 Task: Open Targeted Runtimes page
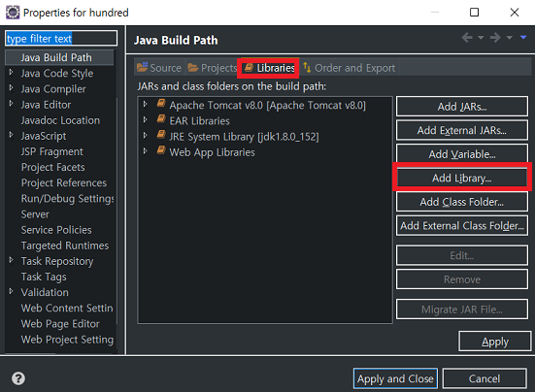point(65,245)
